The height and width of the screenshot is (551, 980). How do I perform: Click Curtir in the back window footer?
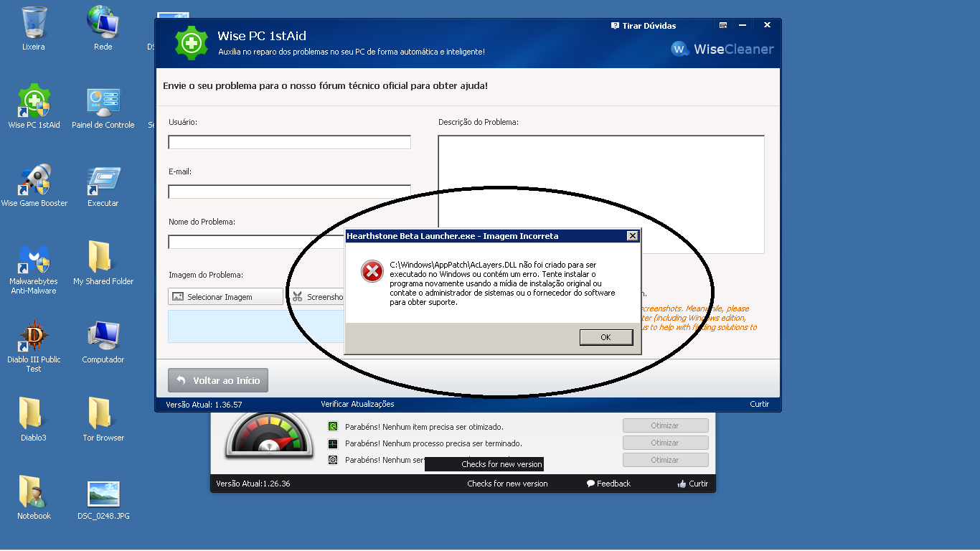(693, 484)
